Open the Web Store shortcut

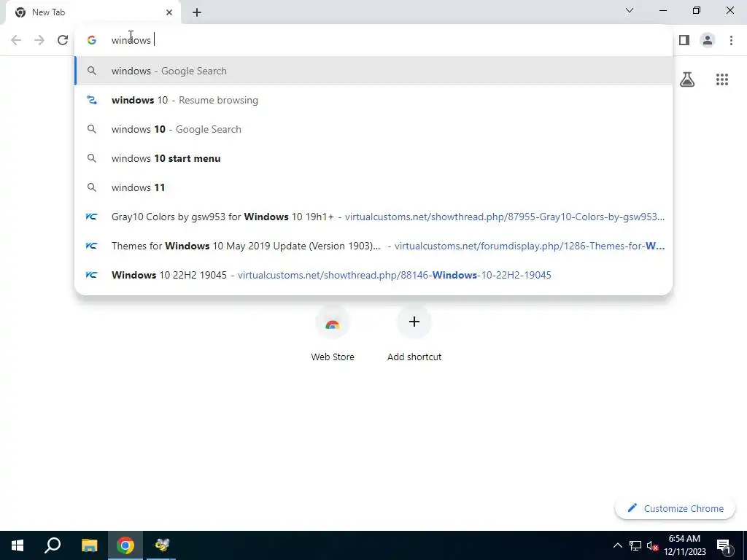point(333,333)
